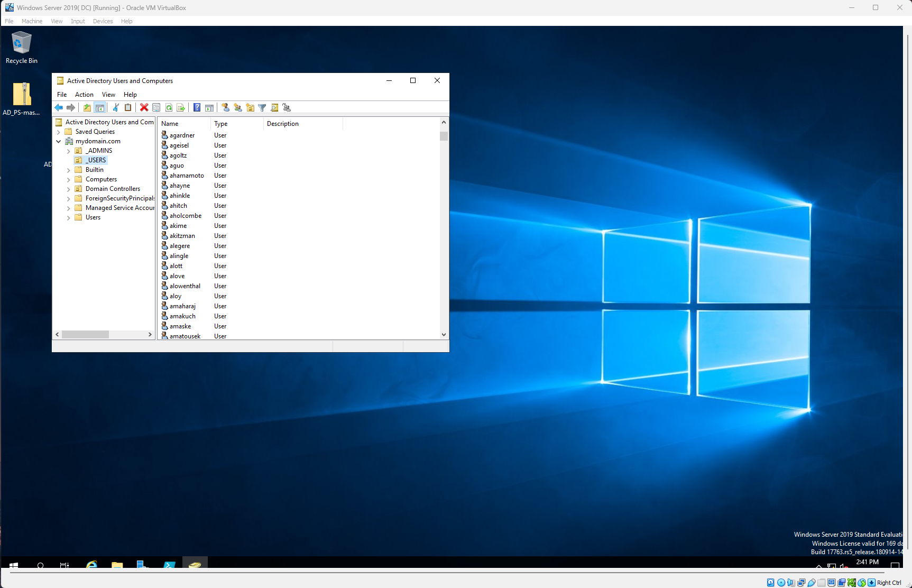The width and height of the screenshot is (912, 588).
Task: Click the Find objects magnifier icon
Action: 274,108
